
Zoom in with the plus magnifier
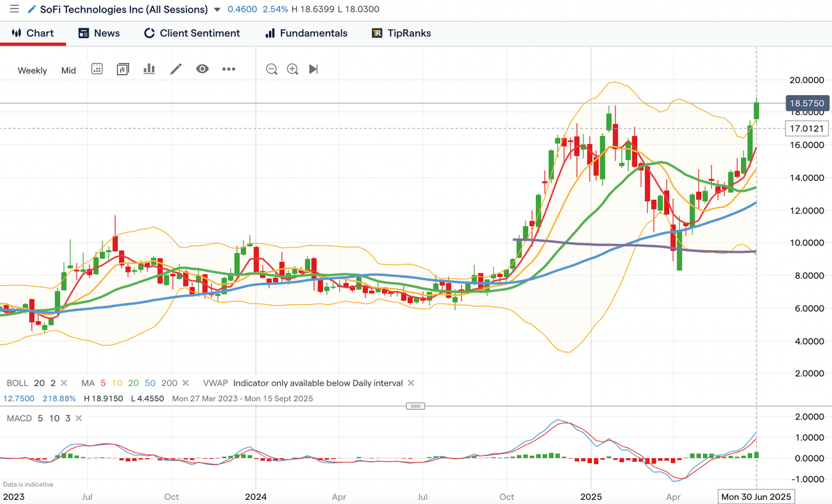click(x=293, y=69)
